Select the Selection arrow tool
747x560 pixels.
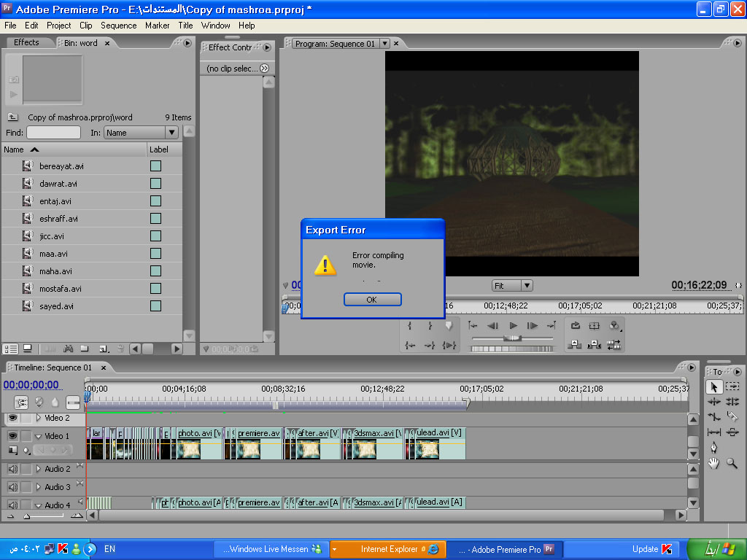(x=713, y=386)
